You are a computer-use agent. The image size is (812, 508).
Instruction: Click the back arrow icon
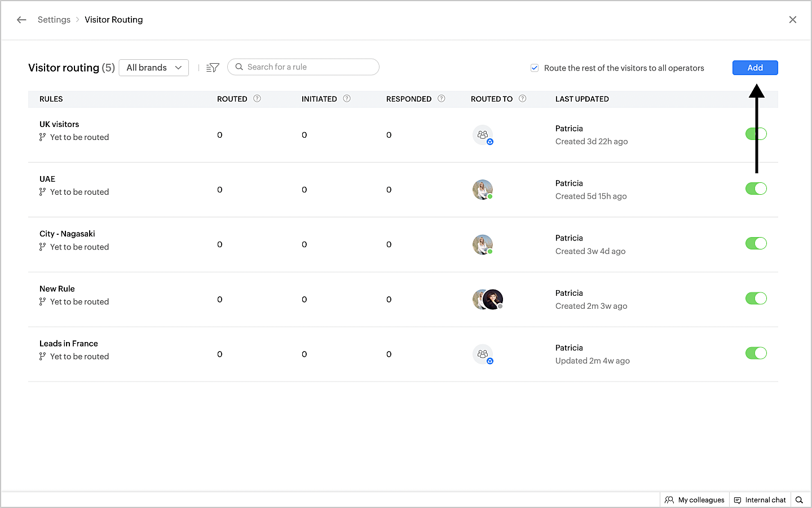[x=21, y=20]
